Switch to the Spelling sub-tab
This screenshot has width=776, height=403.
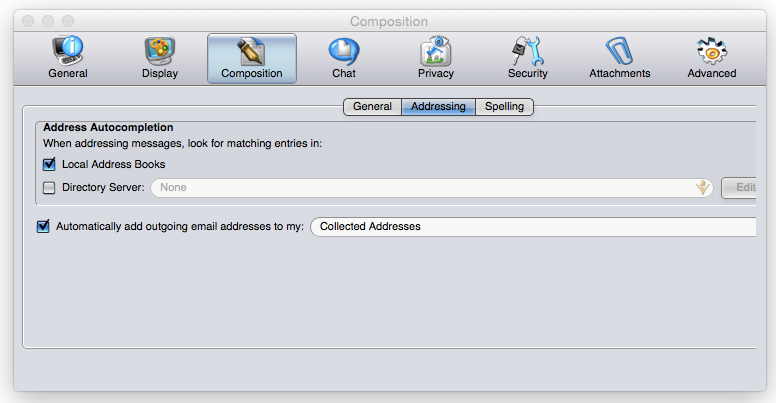504,107
